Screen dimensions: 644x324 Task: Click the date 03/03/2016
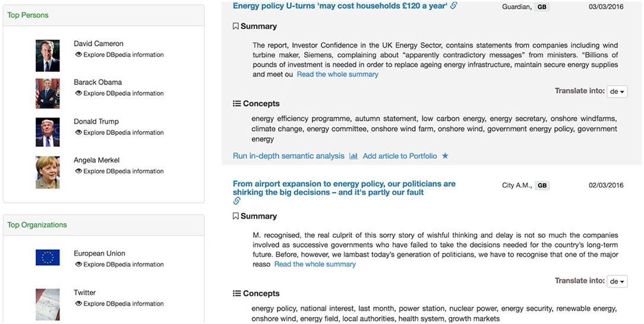click(606, 7)
